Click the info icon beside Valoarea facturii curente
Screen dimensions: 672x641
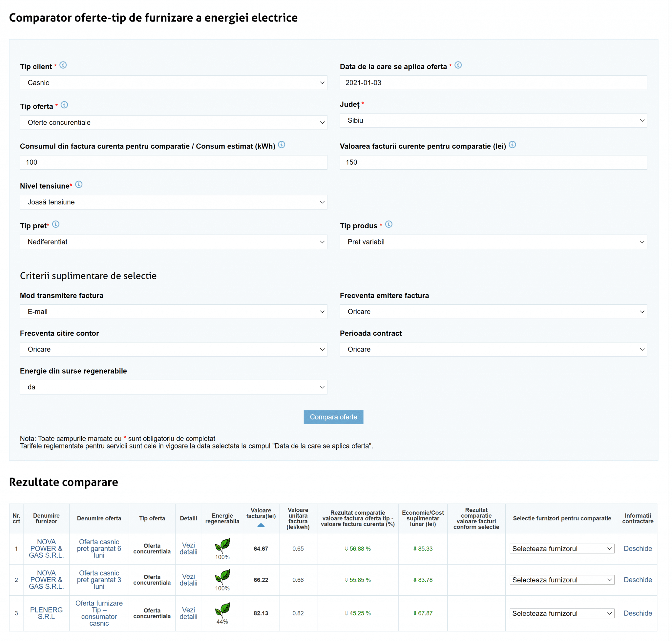click(x=512, y=145)
